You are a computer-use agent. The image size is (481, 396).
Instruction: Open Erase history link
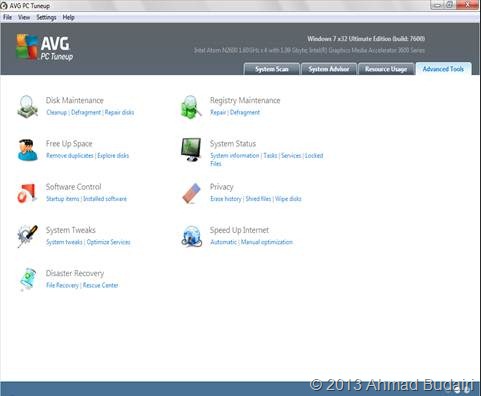[226, 199]
